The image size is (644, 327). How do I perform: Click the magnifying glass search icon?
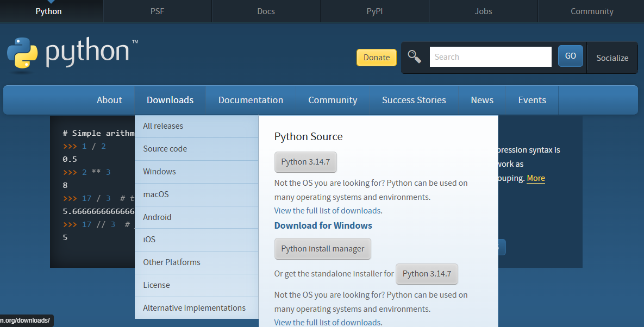point(415,56)
